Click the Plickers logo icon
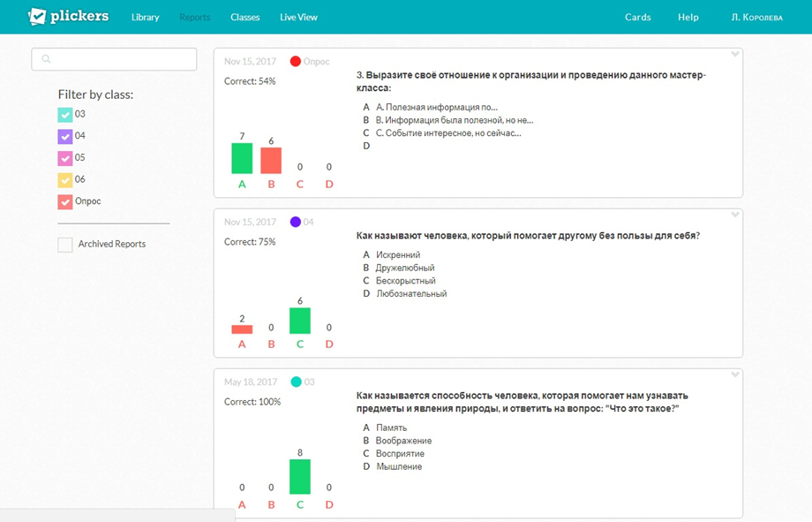 click(x=37, y=17)
